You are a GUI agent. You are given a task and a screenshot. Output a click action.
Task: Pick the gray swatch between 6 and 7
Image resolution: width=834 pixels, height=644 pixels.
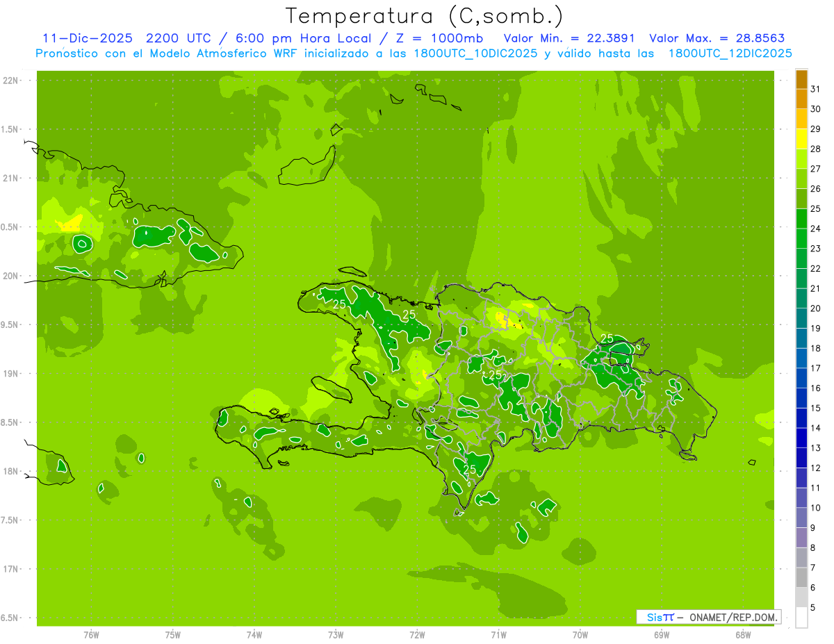pos(801,578)
